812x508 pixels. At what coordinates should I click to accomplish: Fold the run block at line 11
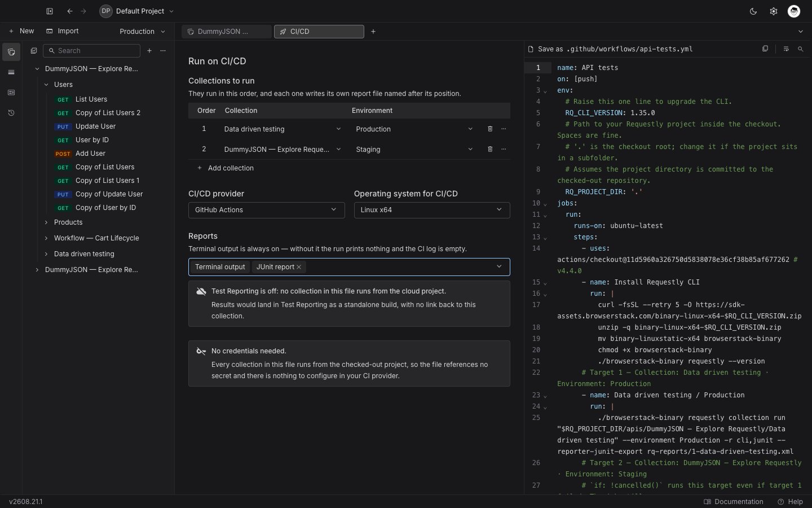(x=545, y=215)
